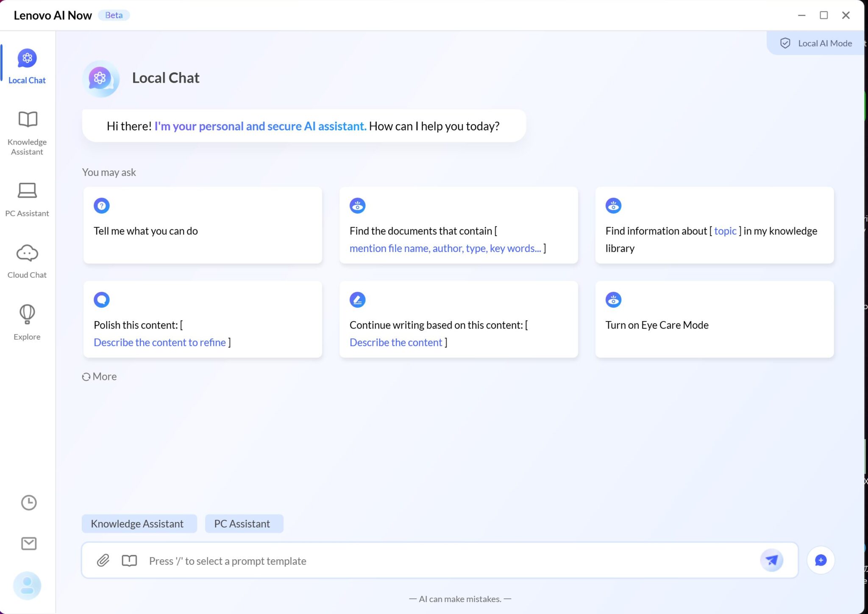Click the prompt text input field

point(449,561)
